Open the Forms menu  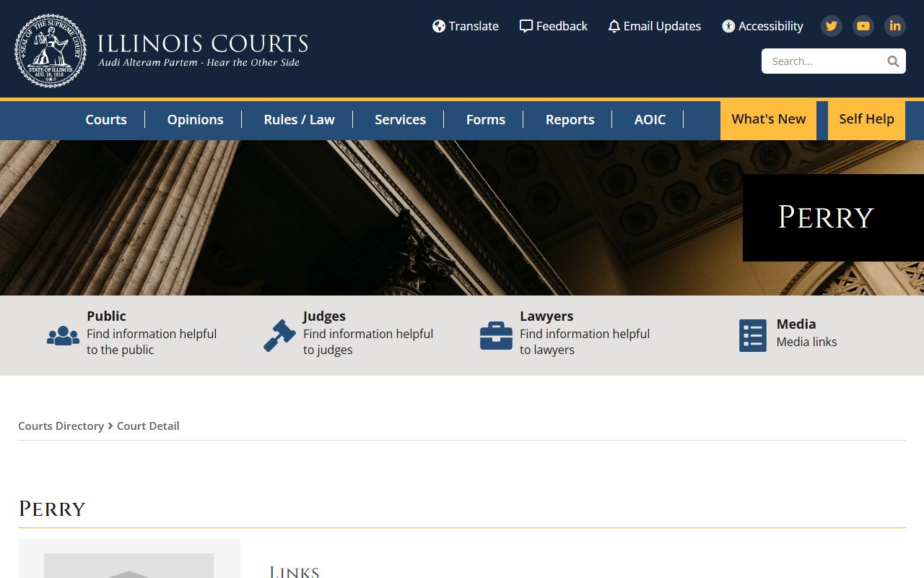point(486,120)
